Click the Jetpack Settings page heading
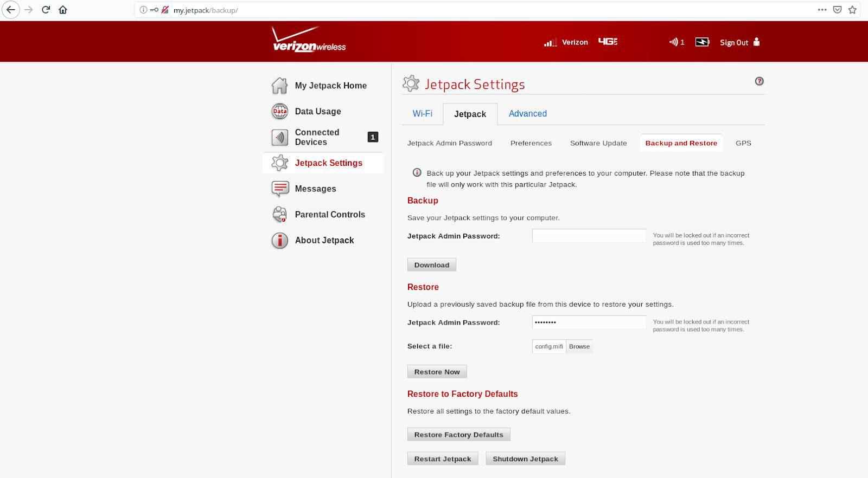Screen dimensions: 868x478 475,85
